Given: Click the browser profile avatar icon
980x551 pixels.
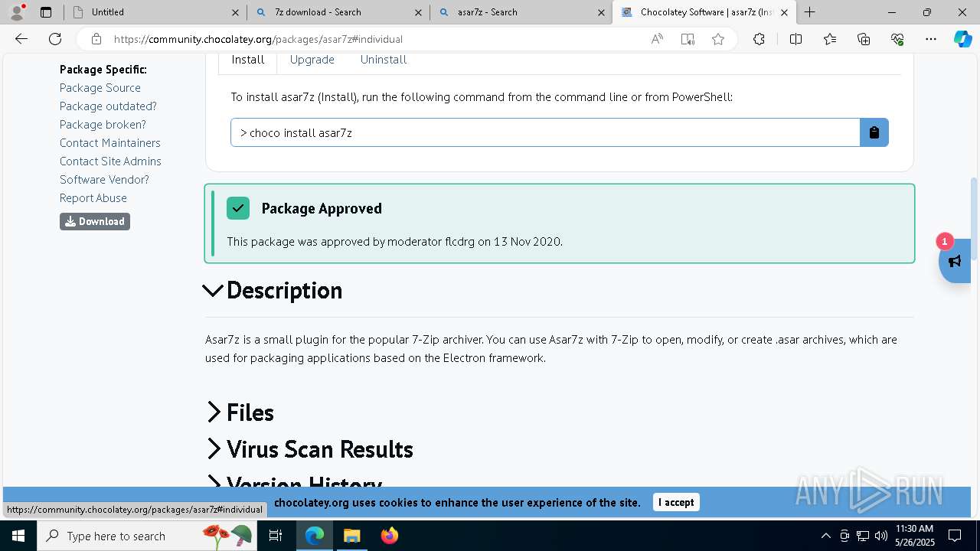Looking at the screenshot, I should (17, 12).
